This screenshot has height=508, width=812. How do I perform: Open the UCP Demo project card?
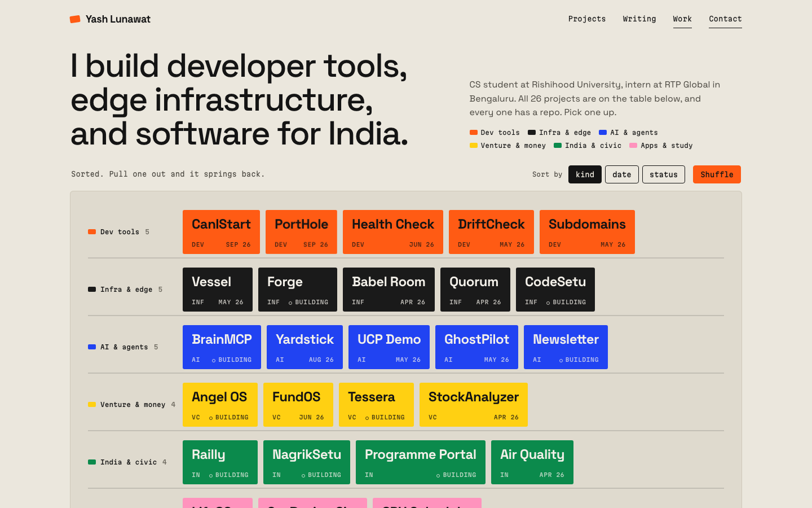click(x=389, y=347)
